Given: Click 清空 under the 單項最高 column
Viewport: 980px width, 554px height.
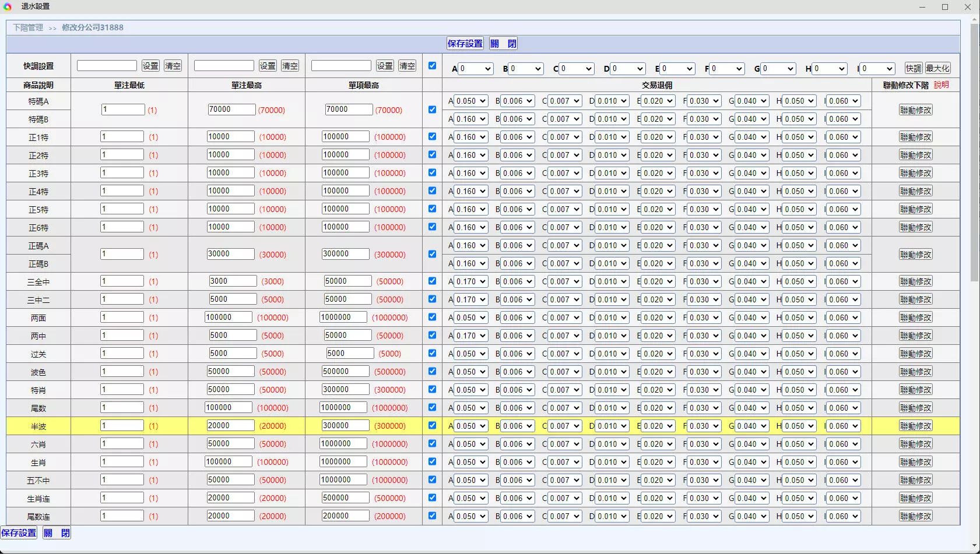Looking at the screenshot, I should coord(407,66).
